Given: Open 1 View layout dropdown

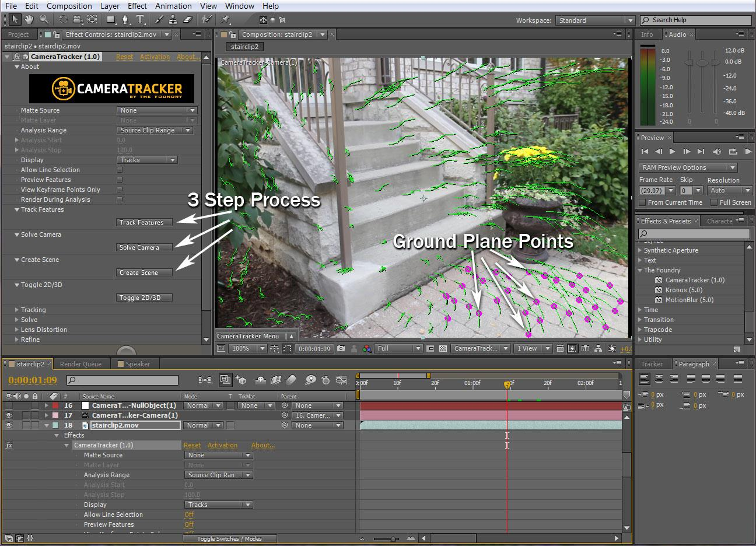Looking at the screenshot, I should click(533, 348).
